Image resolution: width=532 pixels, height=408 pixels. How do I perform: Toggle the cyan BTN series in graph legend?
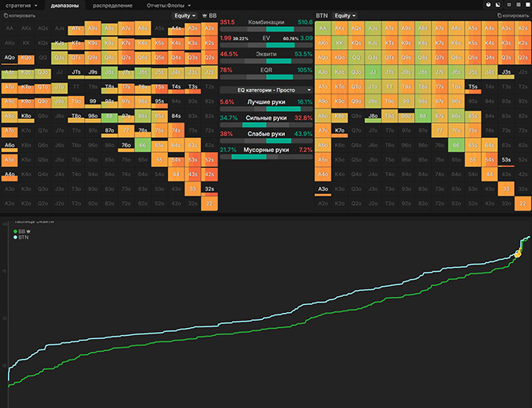(17, 237)
